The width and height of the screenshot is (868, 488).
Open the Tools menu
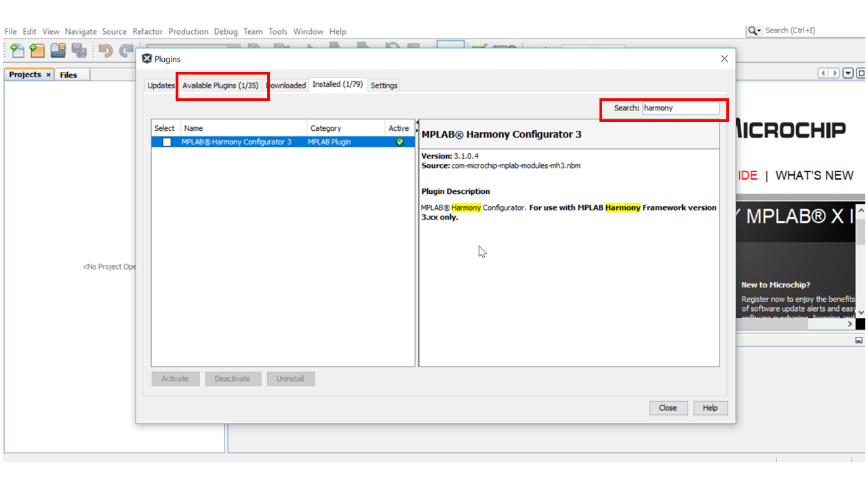[x=277, y=31]
